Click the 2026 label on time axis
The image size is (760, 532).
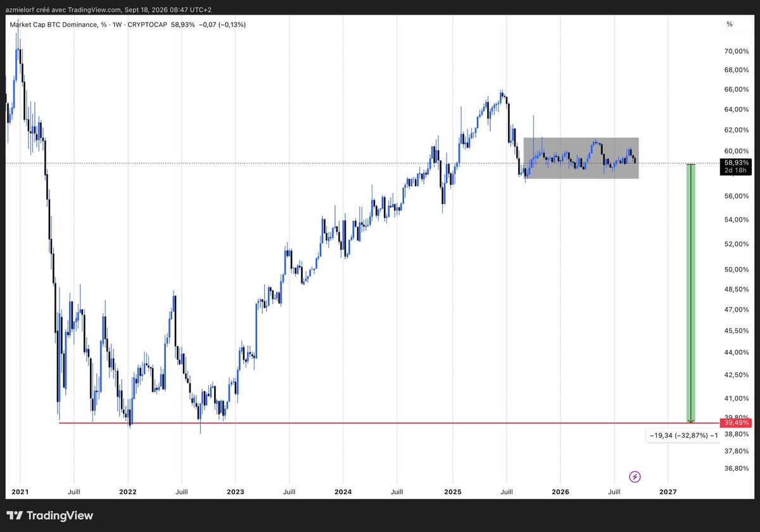tap(560, 491)
